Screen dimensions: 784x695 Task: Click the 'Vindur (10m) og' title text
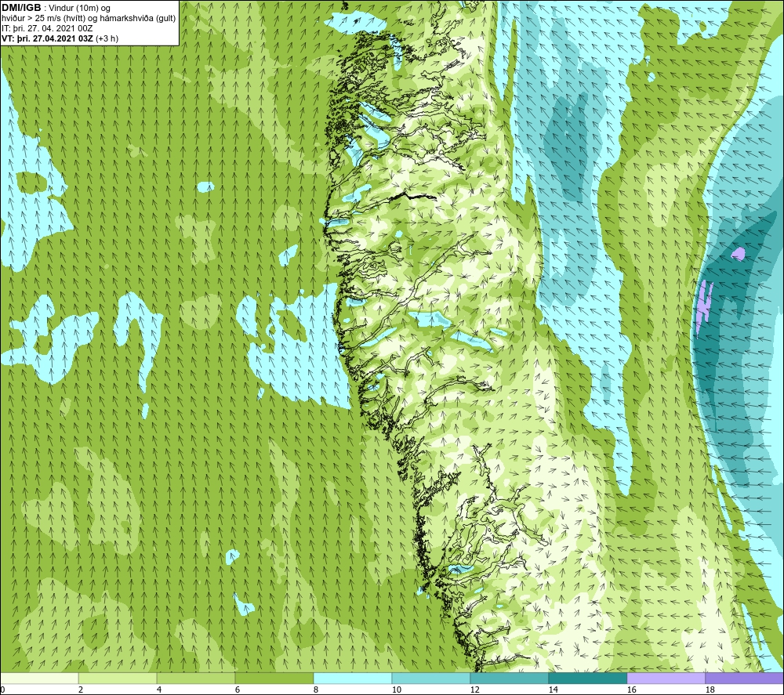pos(79,8)
